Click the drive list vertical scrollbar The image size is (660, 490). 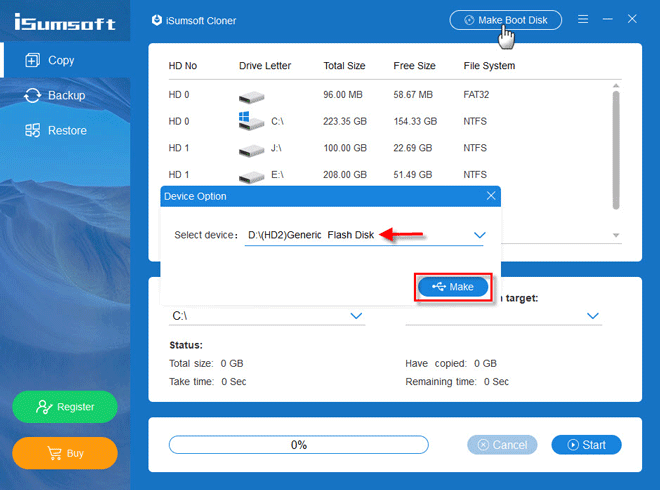(616, 150)
